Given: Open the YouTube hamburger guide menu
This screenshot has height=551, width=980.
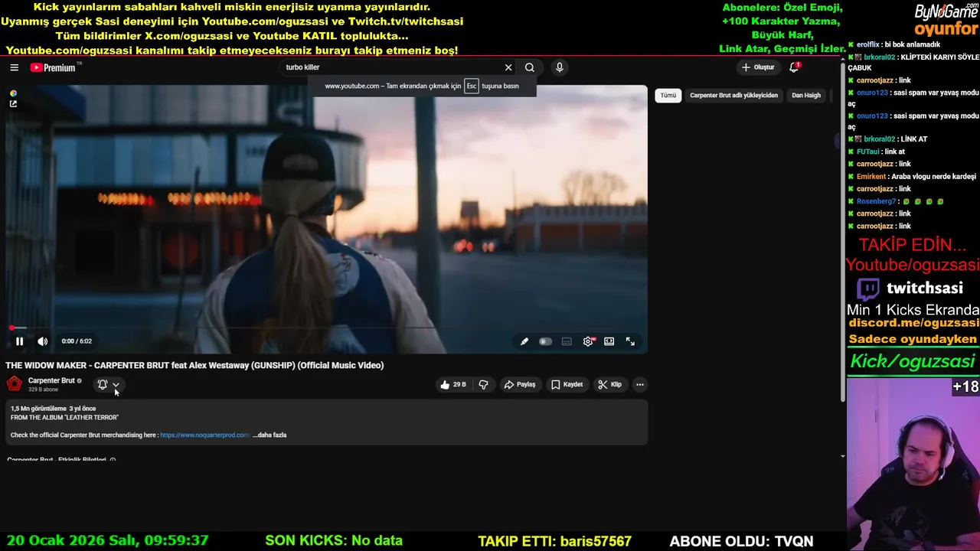Looking at the screenshot, I should (x=14, y=67).
